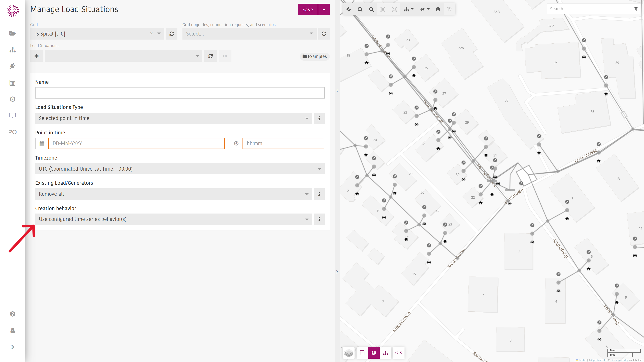644x362 pixels.
Task: Open the Existing Load/Generators dropdown
Action: 174,194
